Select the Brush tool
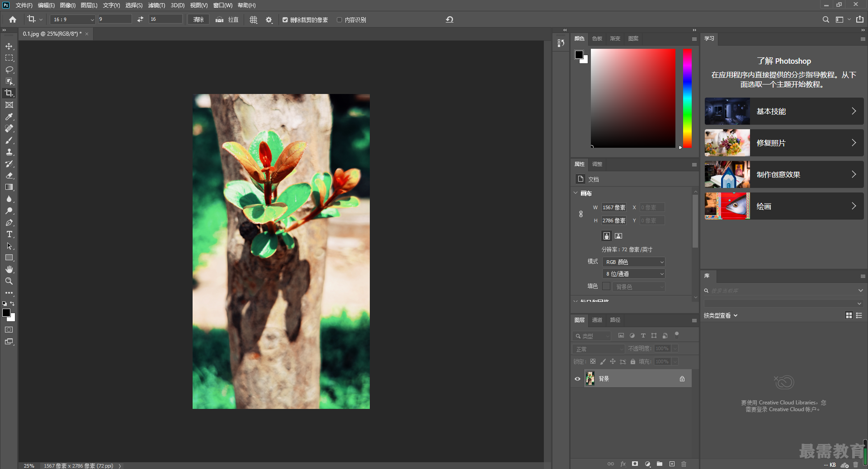Viewport: 868px width, 469px height. click(x=9, y=140)
